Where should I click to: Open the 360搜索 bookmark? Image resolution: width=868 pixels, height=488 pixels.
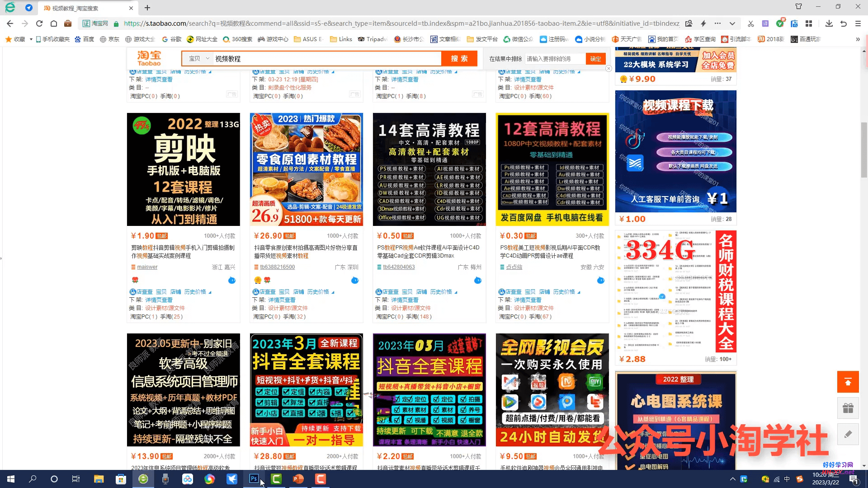click(237, 39)
